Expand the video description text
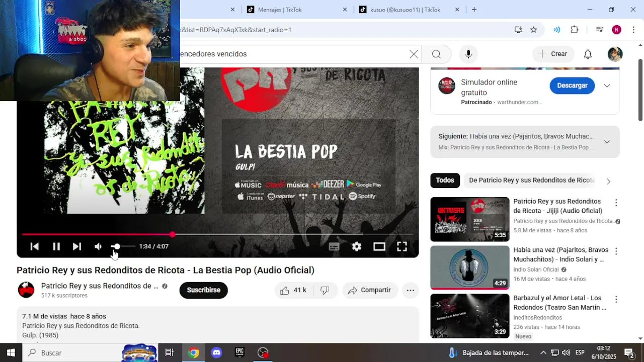The width and height of the screenshot is (644, 362). 217,326
